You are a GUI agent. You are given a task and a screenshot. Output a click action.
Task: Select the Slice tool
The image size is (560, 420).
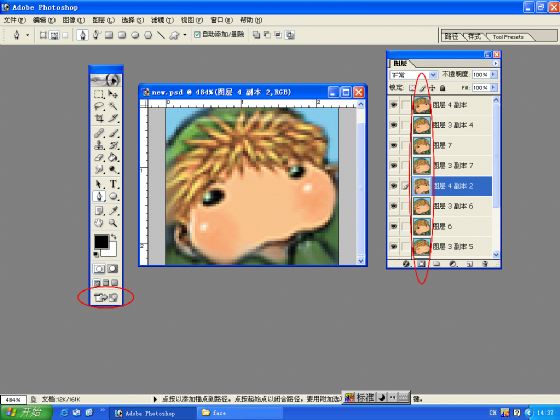(113, 118)
